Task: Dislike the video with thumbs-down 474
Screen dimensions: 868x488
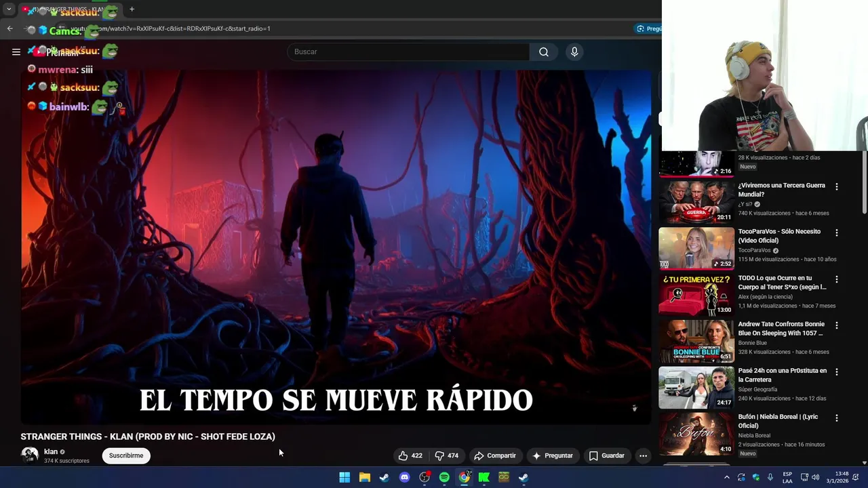Action: pos(447,455)
